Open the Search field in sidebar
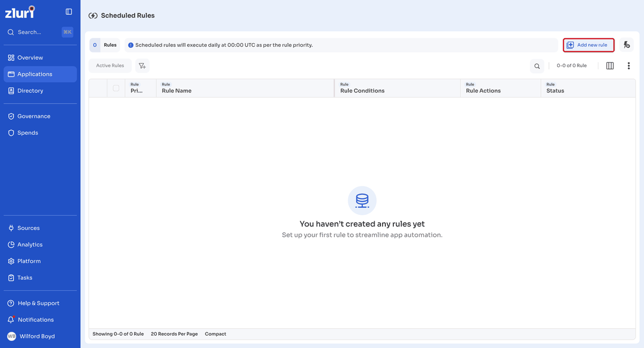Screen dimensions: 644x348 [40, 32]
